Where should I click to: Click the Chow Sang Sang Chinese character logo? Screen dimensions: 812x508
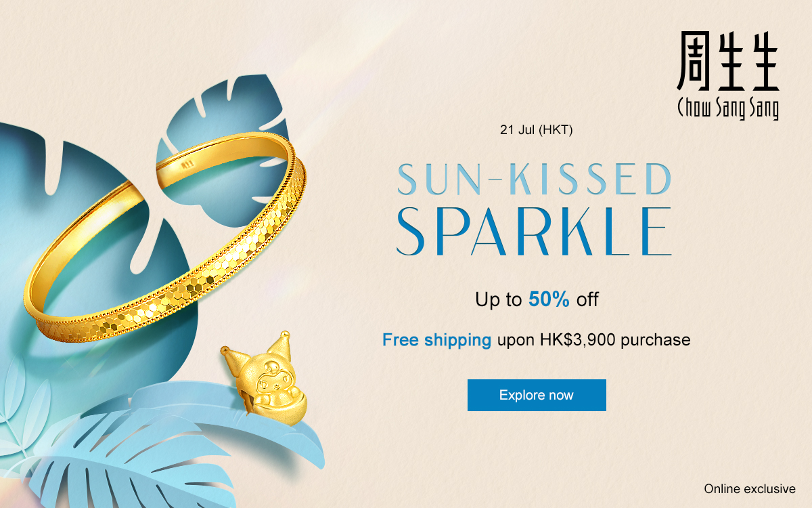tap(728, 61)
